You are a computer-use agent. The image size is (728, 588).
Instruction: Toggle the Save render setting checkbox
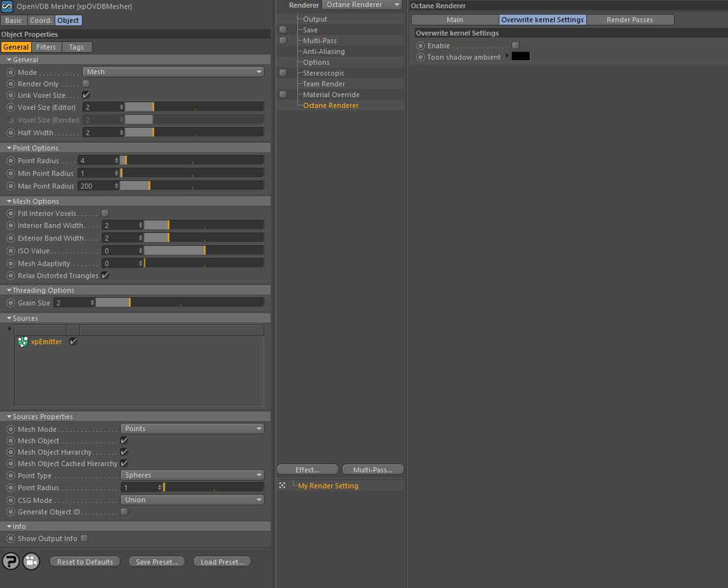(283, 30)
